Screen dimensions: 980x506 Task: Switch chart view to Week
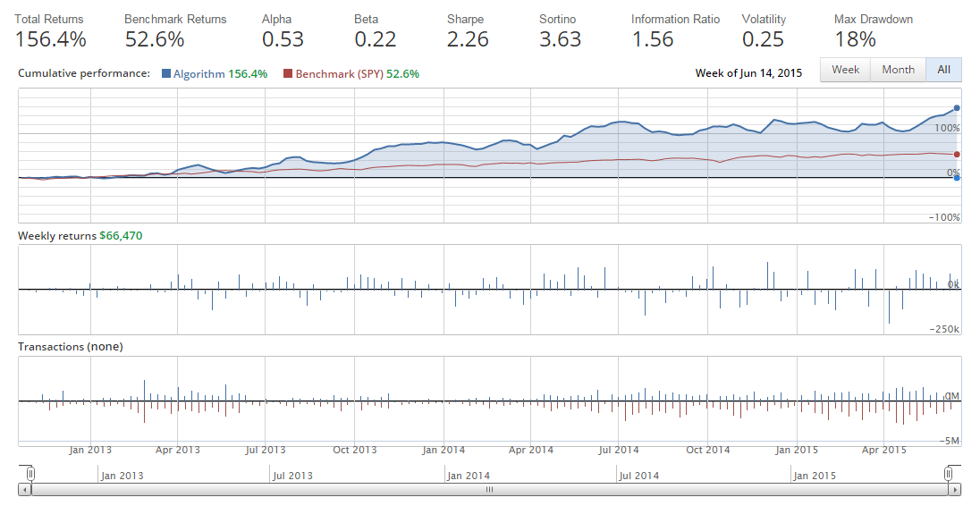(845, 70)
